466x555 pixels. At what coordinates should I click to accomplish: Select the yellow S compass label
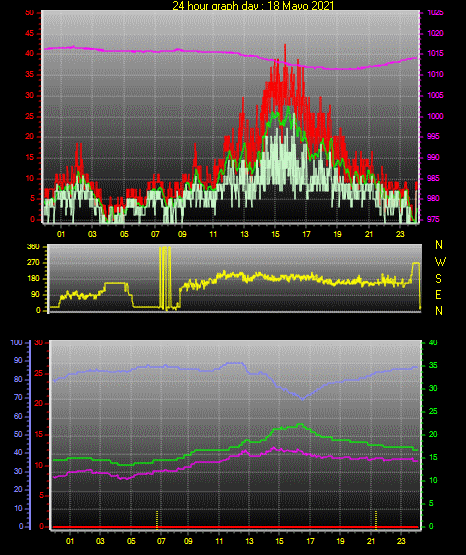pos(438,279)
